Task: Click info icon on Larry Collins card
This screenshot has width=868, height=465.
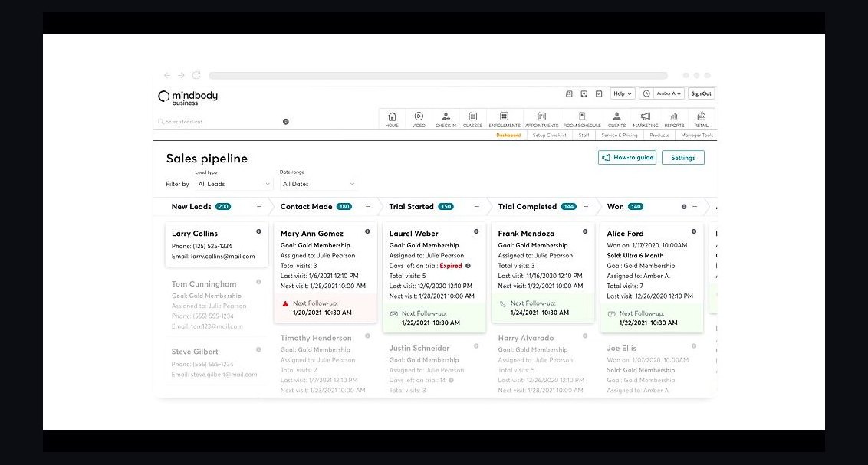Action: tap(258, 231)
